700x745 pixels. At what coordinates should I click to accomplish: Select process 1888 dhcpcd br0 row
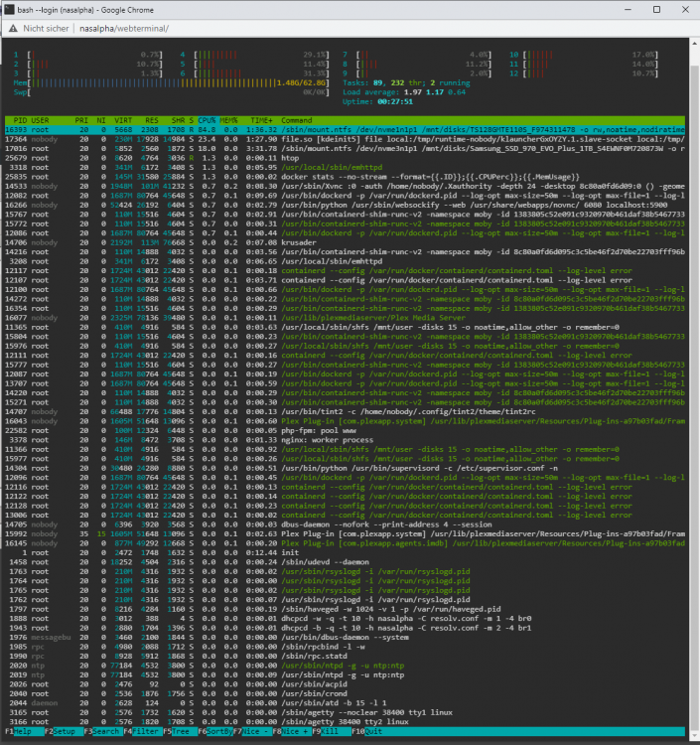(x=345, y=619)
